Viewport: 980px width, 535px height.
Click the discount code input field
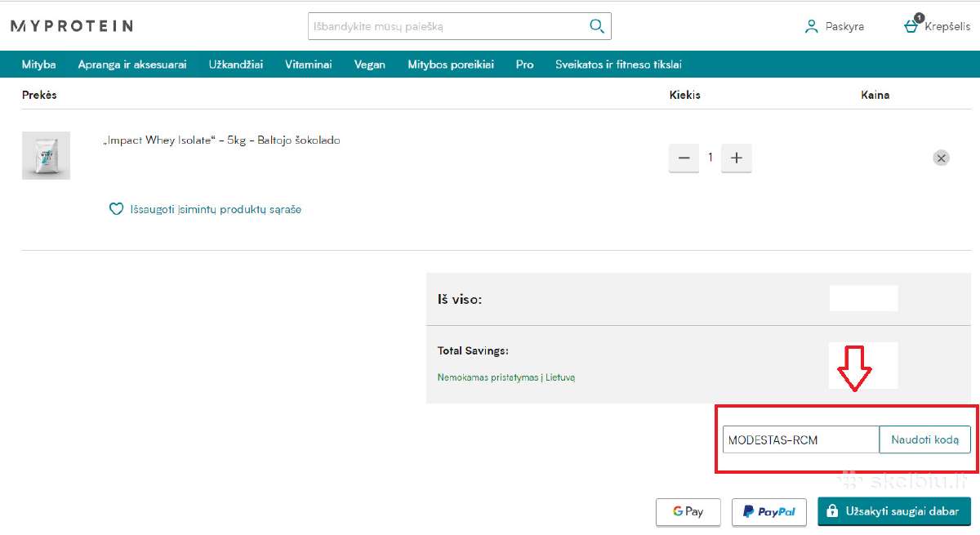point(801,439)
